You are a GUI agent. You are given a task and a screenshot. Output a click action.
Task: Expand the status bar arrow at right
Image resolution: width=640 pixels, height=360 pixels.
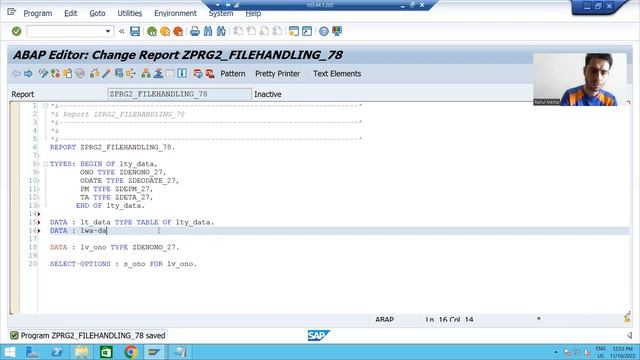pyautogui.click(x=630, y=336)
